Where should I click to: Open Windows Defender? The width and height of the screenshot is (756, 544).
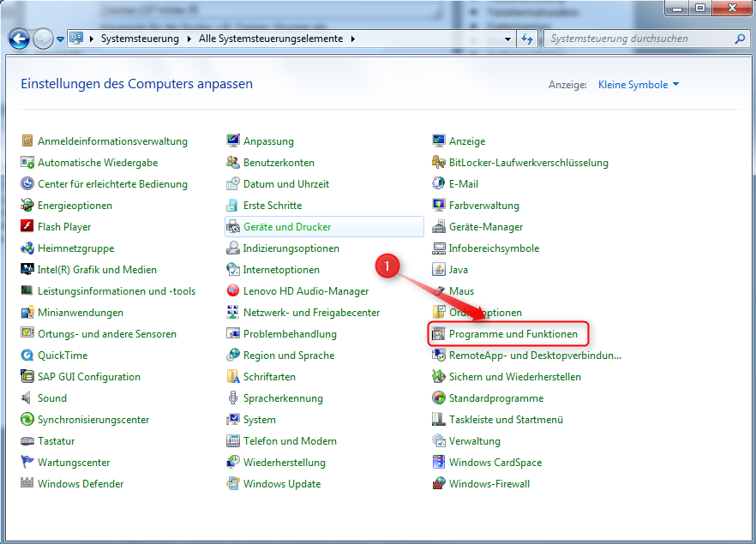click(x=81, y=483)
